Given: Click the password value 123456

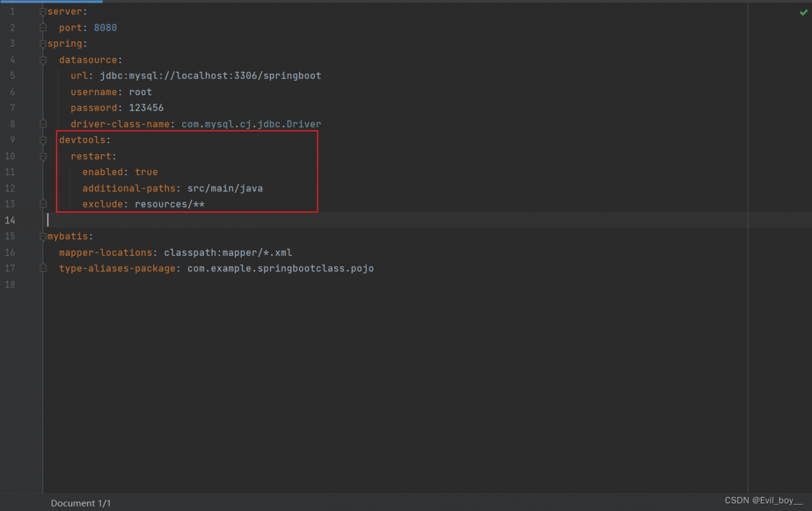Looking at the screenshot, I should [146, 108].
